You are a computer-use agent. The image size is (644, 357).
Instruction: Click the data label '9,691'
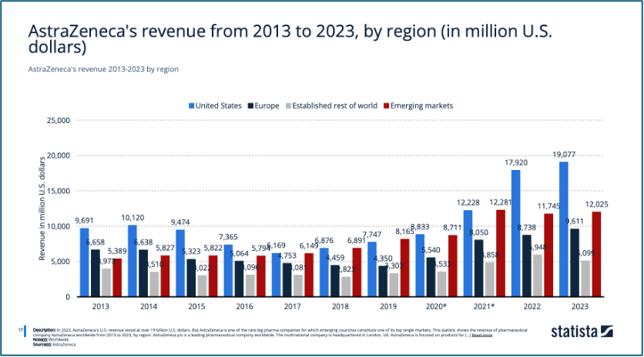tap(84, 220)
